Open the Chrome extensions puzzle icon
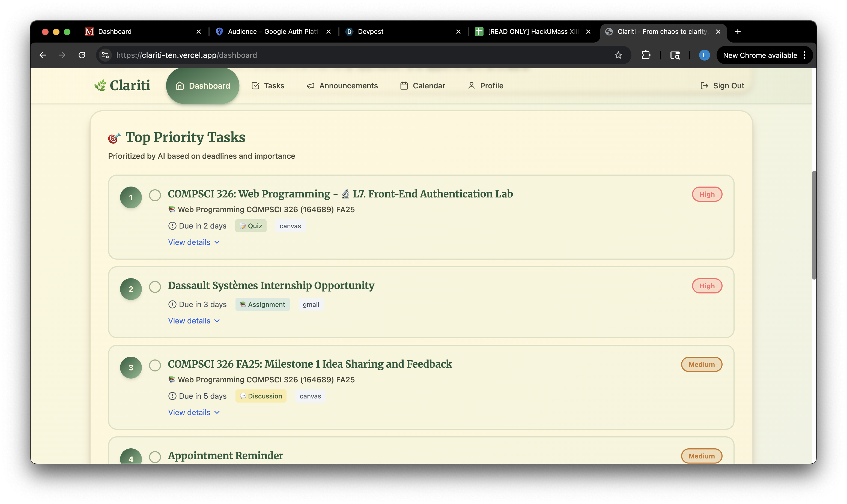 point(646,55)
